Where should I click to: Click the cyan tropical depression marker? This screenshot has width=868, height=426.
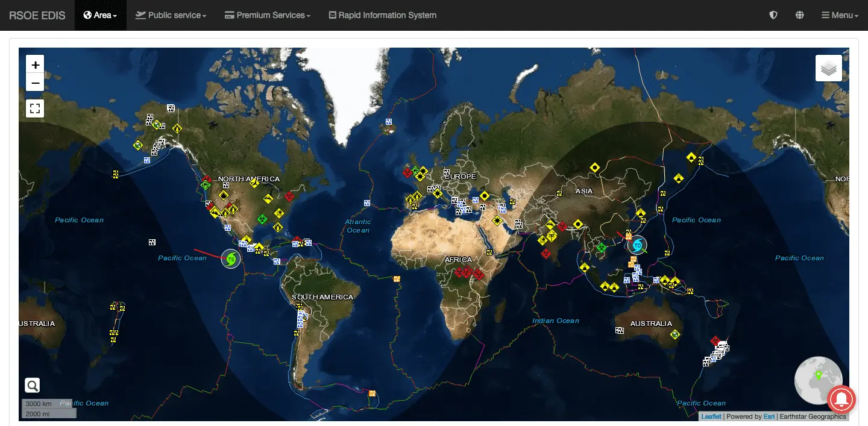click(x=637, y=245)
